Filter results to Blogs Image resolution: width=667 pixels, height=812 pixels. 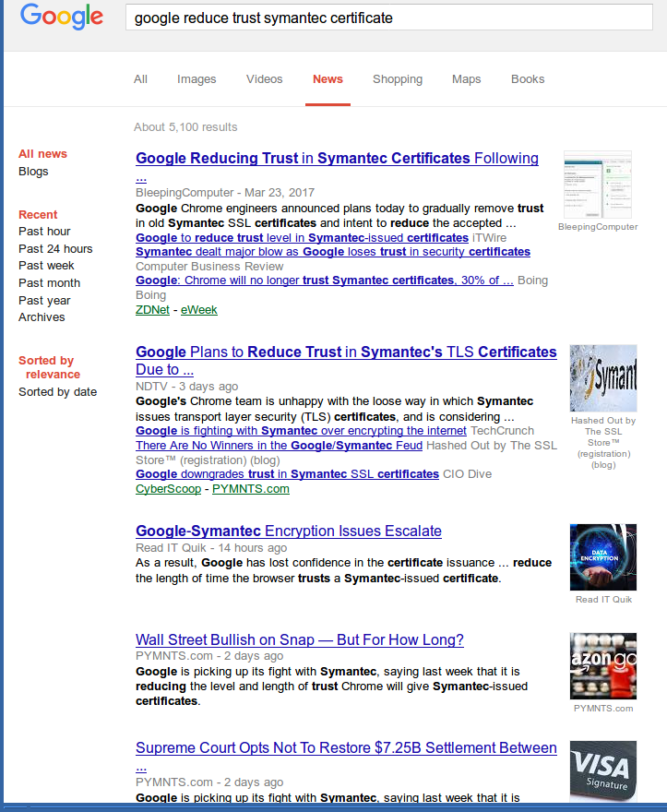[x=33, y=172]
